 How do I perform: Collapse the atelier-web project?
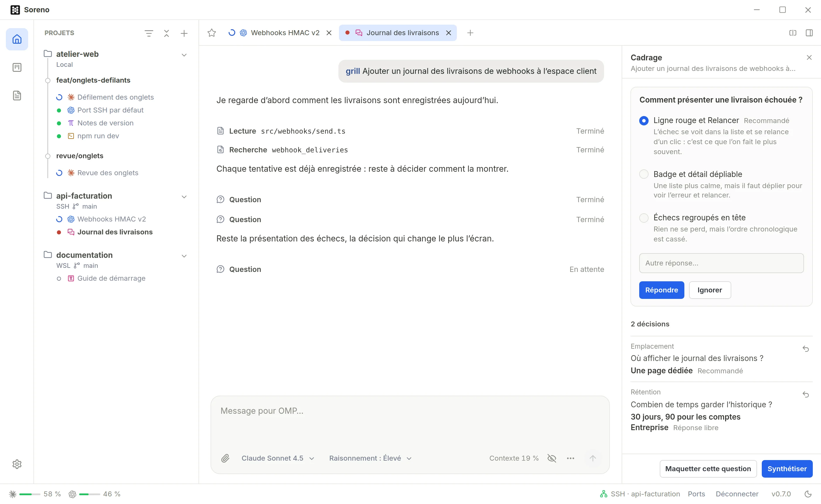click(184, 55)
